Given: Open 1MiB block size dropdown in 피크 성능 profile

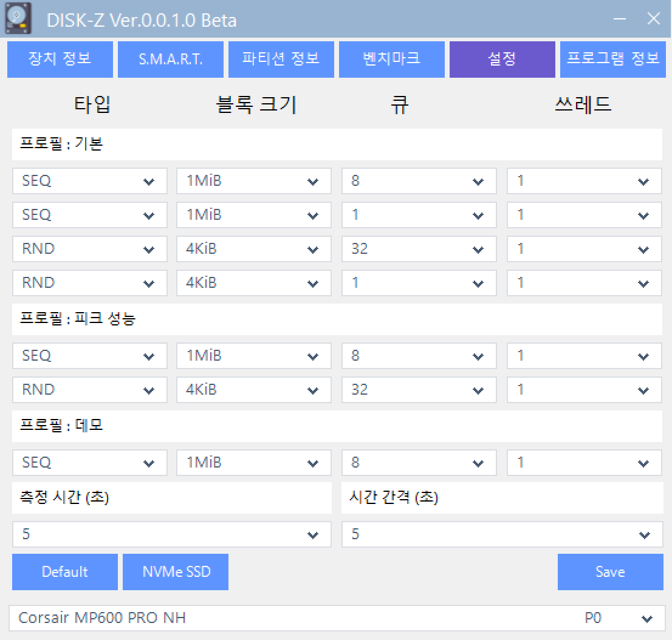Looking at the screenshot, I should tap(254, 356).
